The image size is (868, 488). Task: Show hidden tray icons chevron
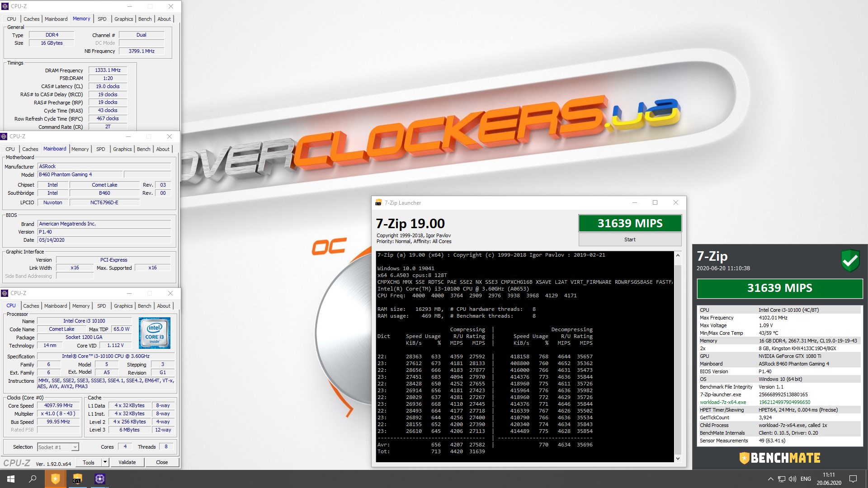(x=770, y=479)
